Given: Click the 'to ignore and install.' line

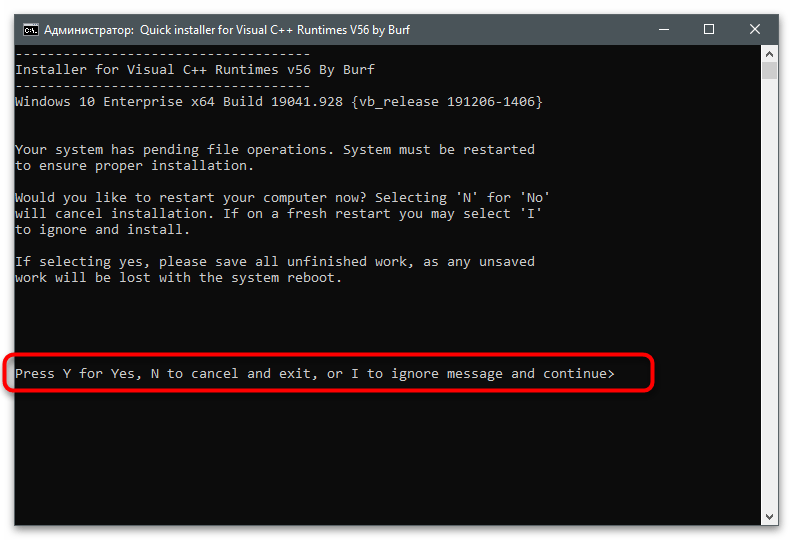Looking at the screenshot, I should tap(102, 230).
